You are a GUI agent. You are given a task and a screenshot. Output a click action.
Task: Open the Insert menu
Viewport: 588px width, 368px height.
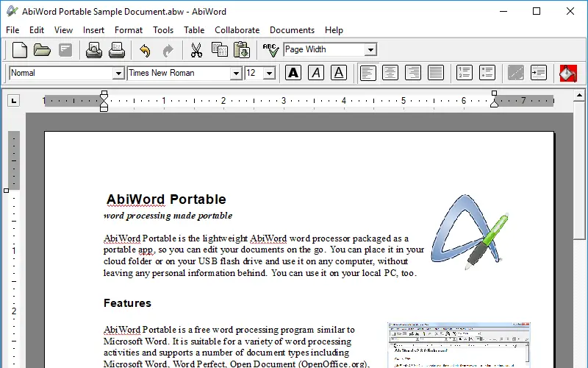[x=94, y=30]
